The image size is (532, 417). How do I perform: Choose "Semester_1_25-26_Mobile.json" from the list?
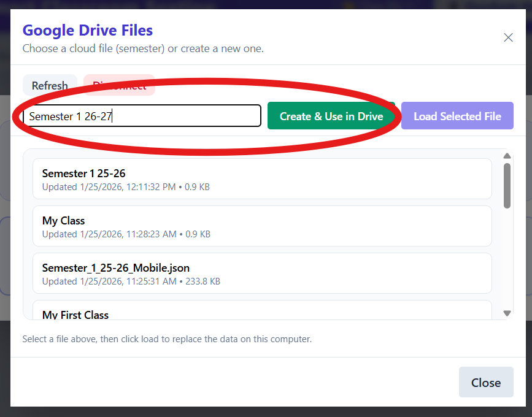click(x=262, y=274)
